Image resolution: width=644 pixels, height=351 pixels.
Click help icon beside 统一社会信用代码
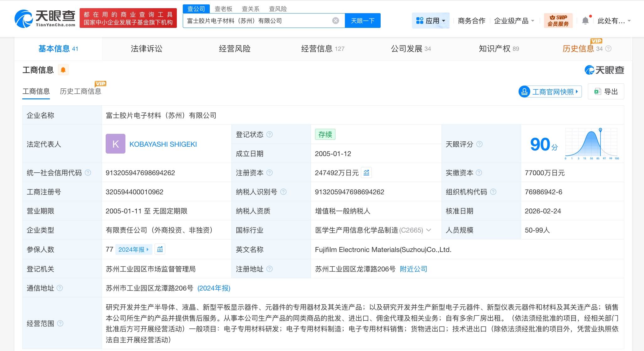click(x=88, y=173)
